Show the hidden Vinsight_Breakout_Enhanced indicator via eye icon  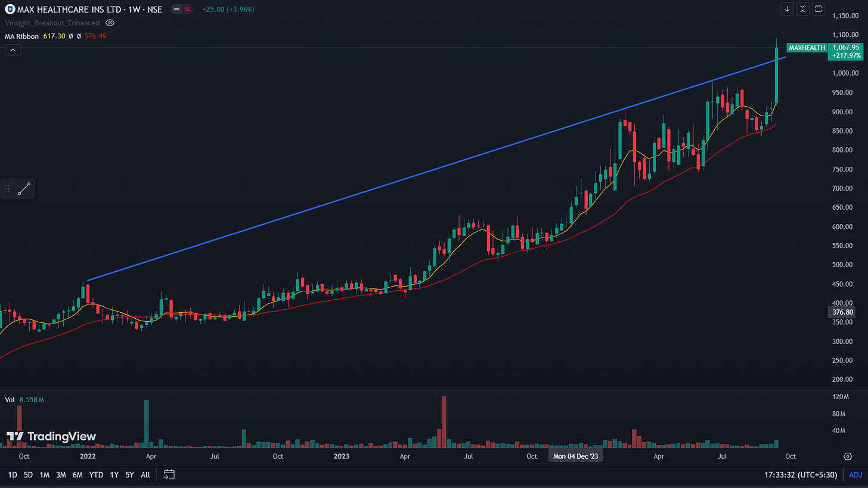pos(110,23)
